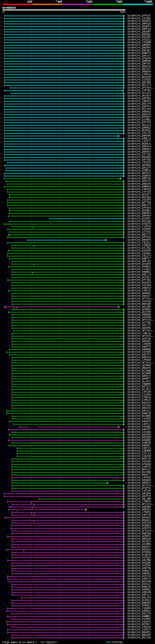Click hit label UniRef100_C1EBC6
The height and width of the screenshot is (644, 155).
(139, 245)
